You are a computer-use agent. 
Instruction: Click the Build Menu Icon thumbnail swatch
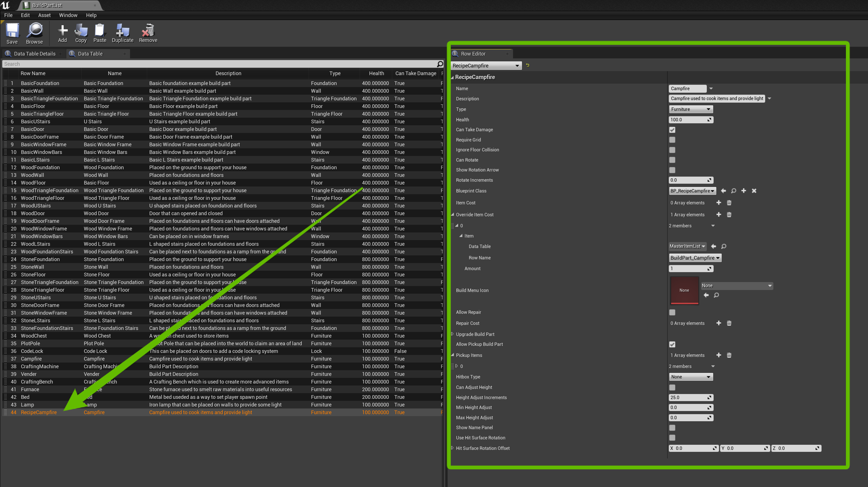tap(684, 290)
